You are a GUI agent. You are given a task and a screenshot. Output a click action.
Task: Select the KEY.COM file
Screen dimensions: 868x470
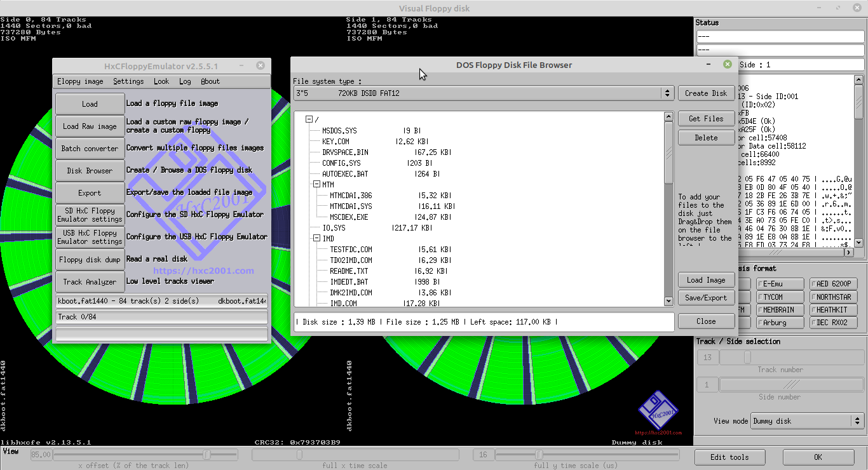click(336, 142)
